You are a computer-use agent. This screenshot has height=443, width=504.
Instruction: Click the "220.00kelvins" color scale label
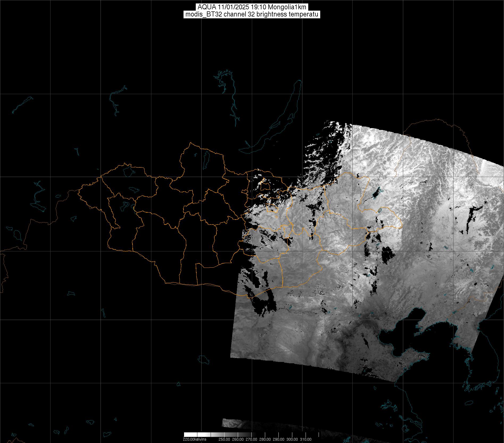pos(194,439)
